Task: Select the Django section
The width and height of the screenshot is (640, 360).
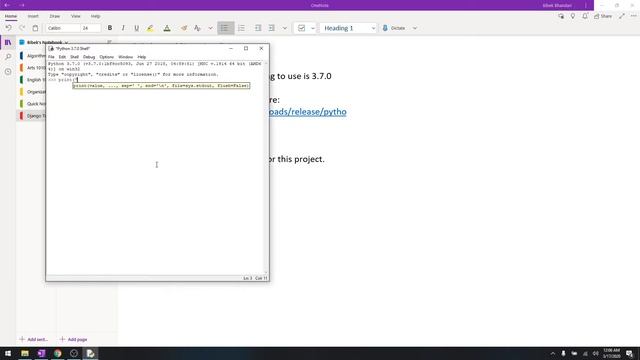Action: (x=32, y=116)
